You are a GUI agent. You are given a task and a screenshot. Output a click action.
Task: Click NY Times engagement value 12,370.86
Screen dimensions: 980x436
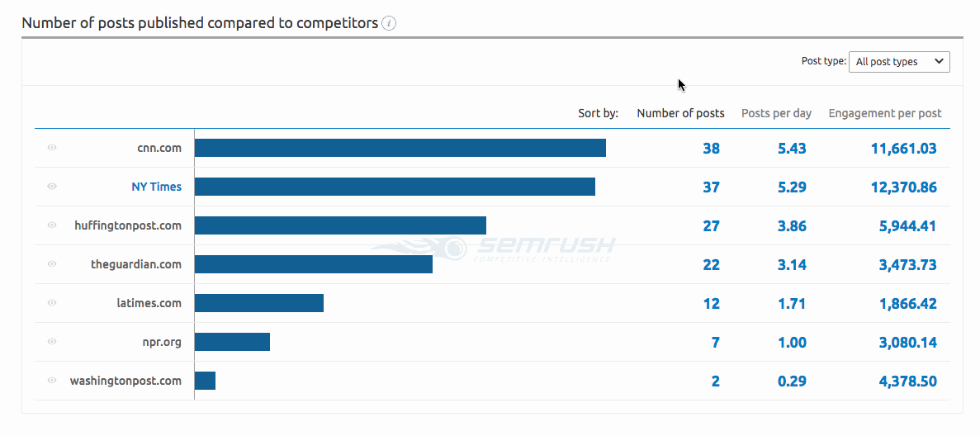[x=903, y=187]
